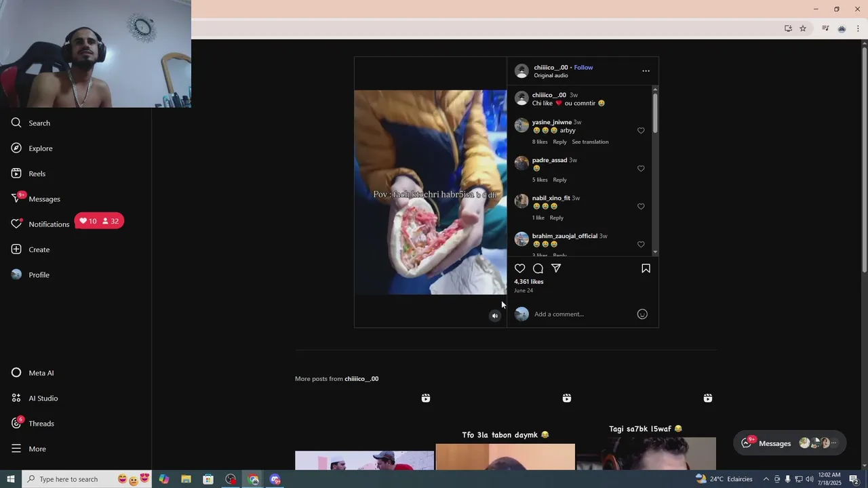Image resolution: width=868 pixels, height=488 pixels.
Task: Like nabil_xino_fit's comment
Action: pos(641,207)
